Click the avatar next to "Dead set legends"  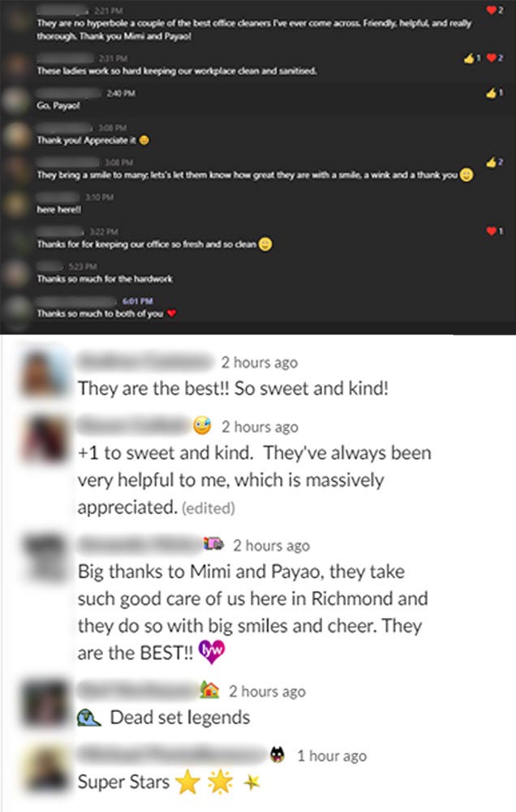(x=45, y=702)
